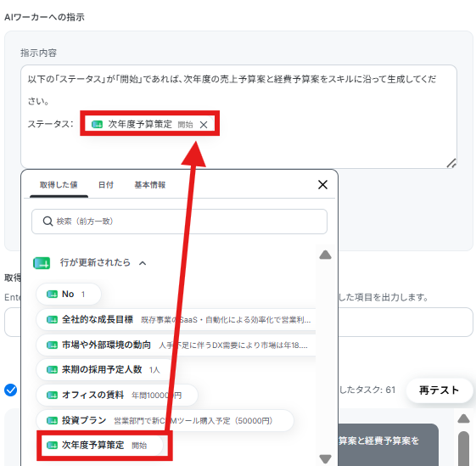Click the popup list scroll-up arrow
The width and height of the screenshot is (476, 466).
325,255
